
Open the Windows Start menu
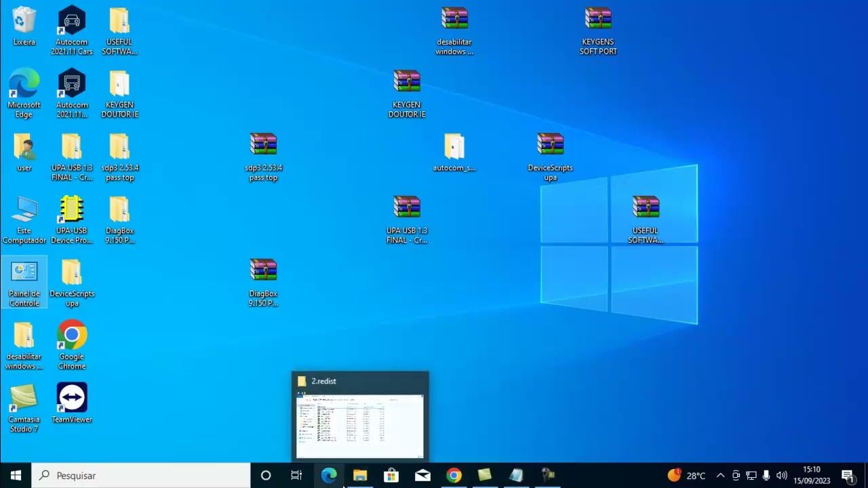click(16, 475)
